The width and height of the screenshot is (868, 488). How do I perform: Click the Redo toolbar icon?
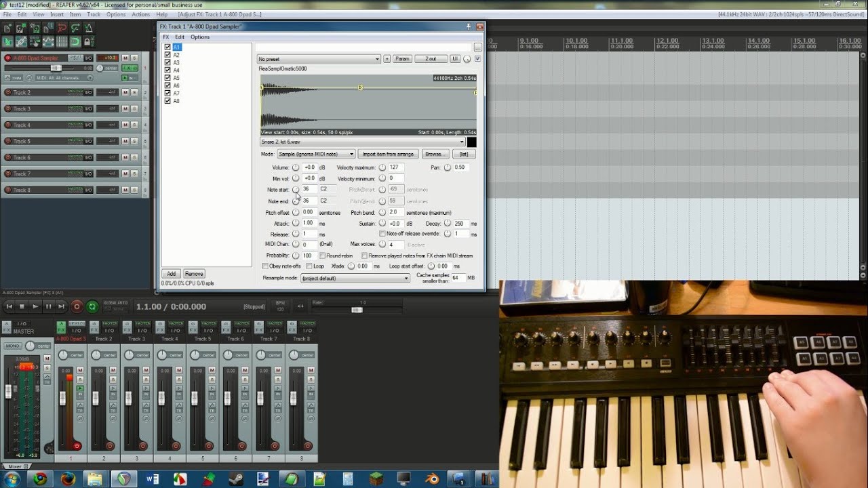click(x=76, y=28)
